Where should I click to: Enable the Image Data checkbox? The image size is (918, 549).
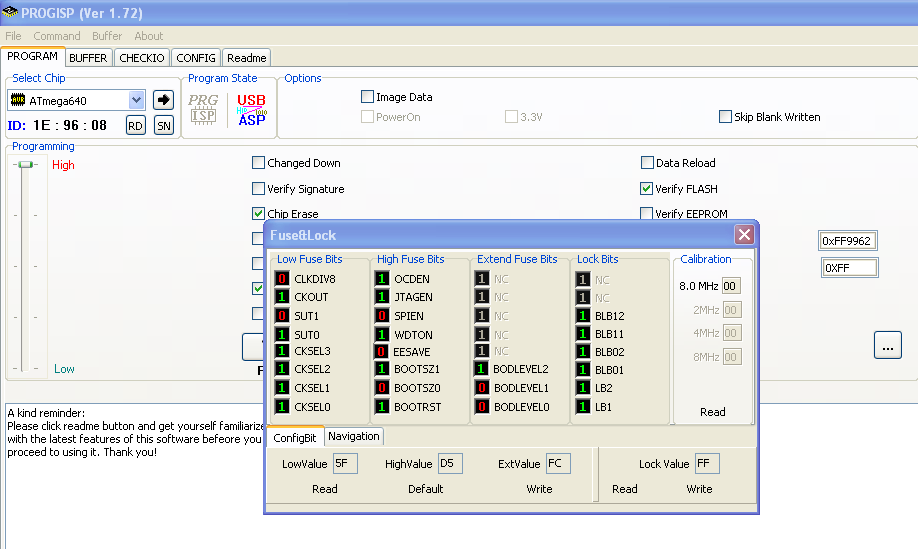(368, 97)
